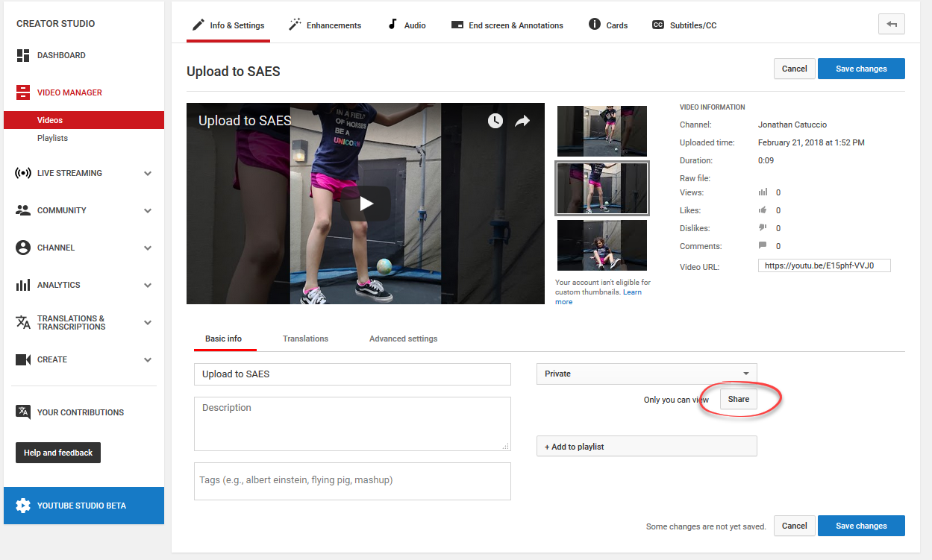This screenshot has width=932, height=560.
Task: Click the Cards info circle icon
Action: [595, 25]
